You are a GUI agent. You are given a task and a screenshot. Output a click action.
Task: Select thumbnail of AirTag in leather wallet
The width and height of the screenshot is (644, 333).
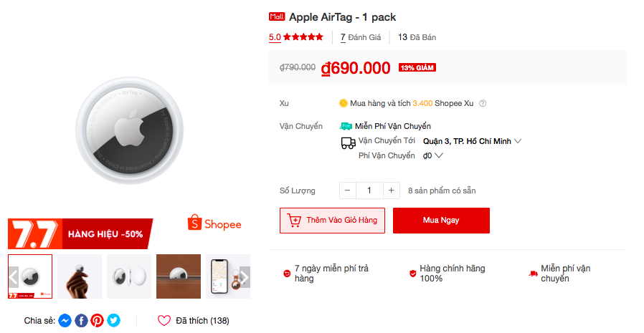point(179,276)
